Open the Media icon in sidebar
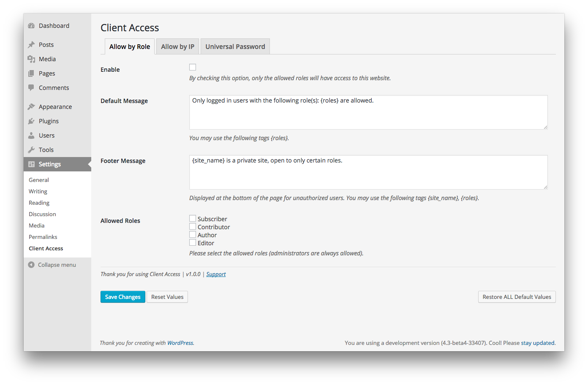Screen dimensions: 588x385 click(x=31, y=59)
